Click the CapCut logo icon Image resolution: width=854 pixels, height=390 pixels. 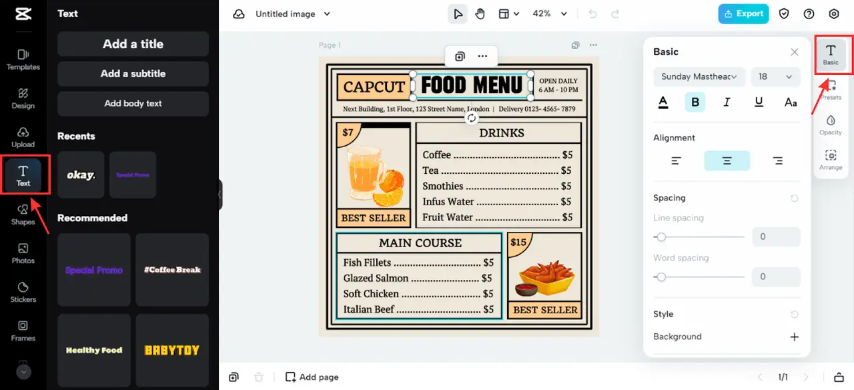(x=23, y=14)
